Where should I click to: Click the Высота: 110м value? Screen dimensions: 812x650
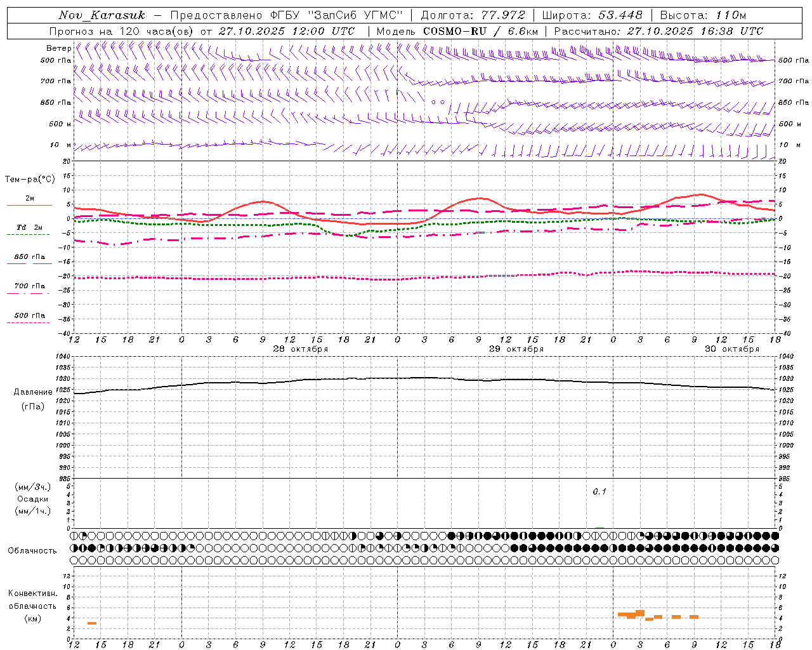[703, 15]
